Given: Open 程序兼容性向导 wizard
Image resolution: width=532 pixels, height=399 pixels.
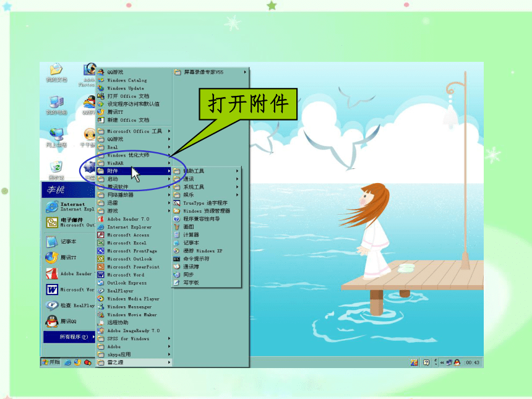Looking at the screenshot, I should point(206,219).
